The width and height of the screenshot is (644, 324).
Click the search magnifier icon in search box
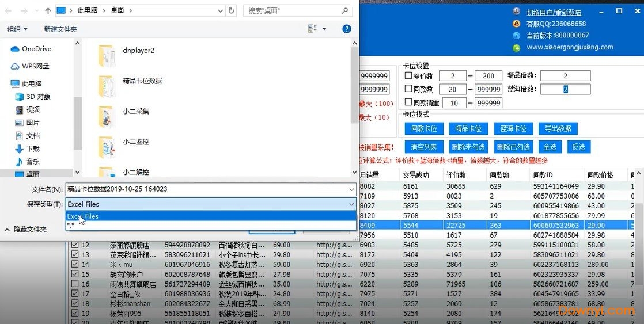(x=346, y=10)
